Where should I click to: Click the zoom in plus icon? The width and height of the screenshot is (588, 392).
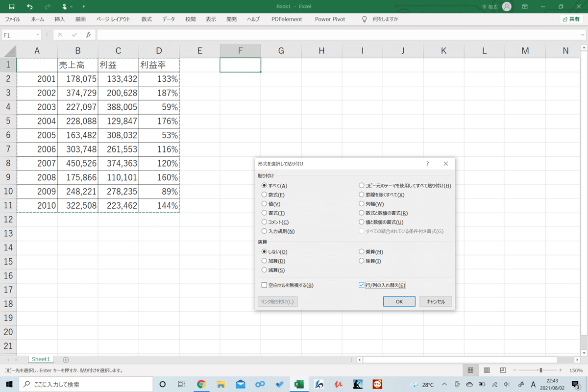point(562,370)
